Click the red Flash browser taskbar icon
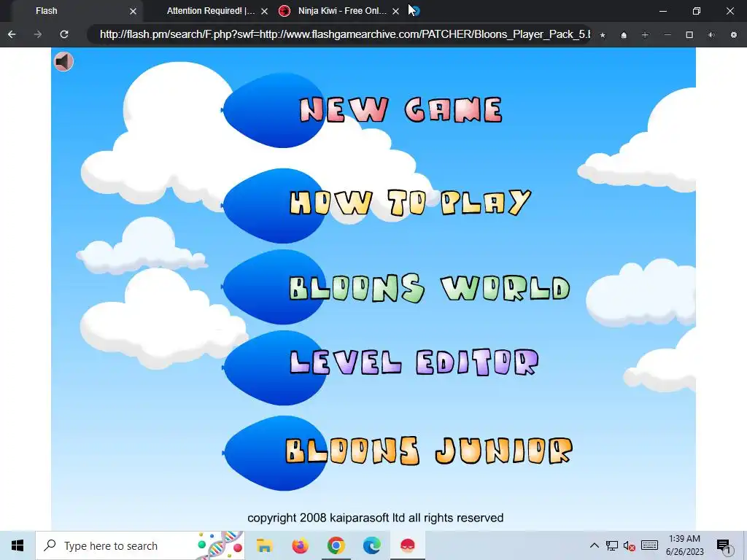Viewport: 747px width, 560px height. point(408,545)
